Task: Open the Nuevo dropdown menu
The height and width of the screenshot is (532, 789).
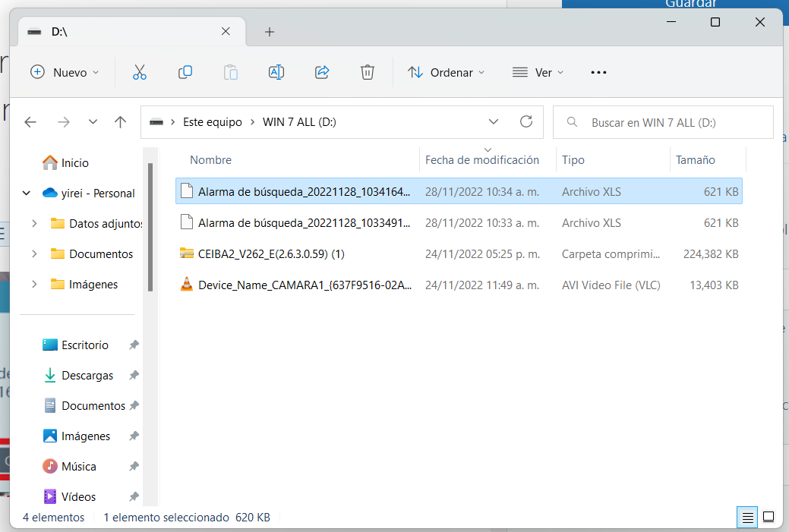Action: (x=65, y=72)
